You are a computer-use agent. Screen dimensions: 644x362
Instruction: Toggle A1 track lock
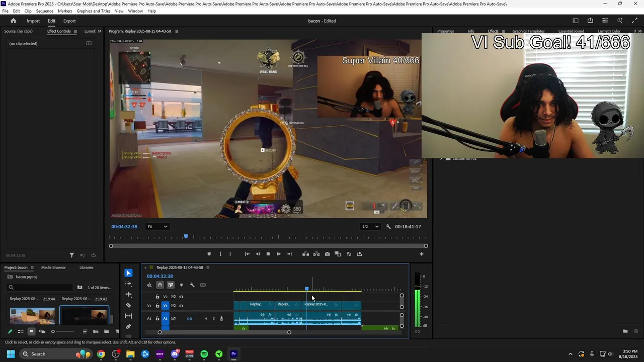click(157, 318)
